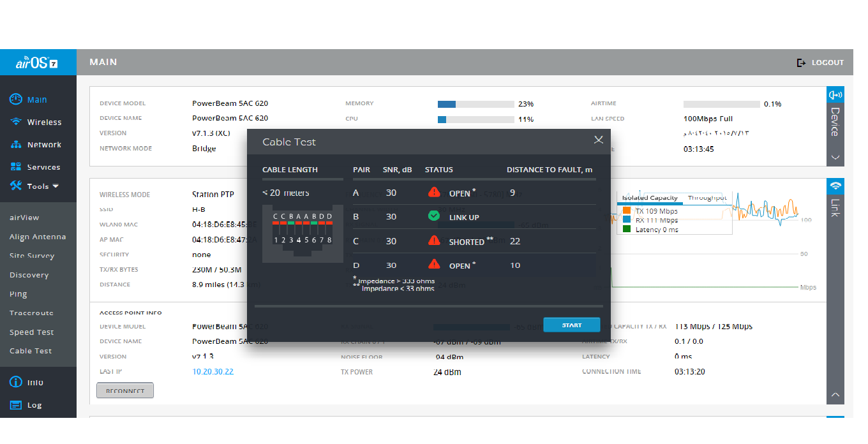The image size is (868, 444).
Task: Click the Link panel wifi icon
Action: pos(835,186)
